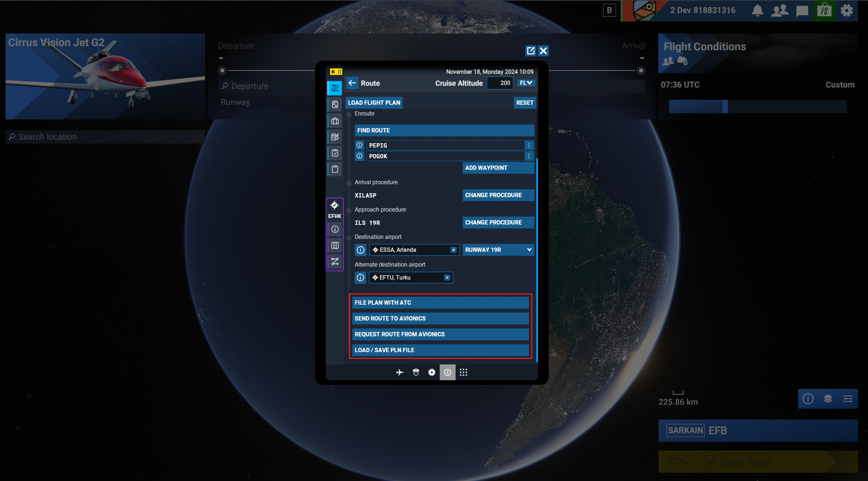Click the back arrow beside Route
The image size is (868, 481).
pos(352,83)
